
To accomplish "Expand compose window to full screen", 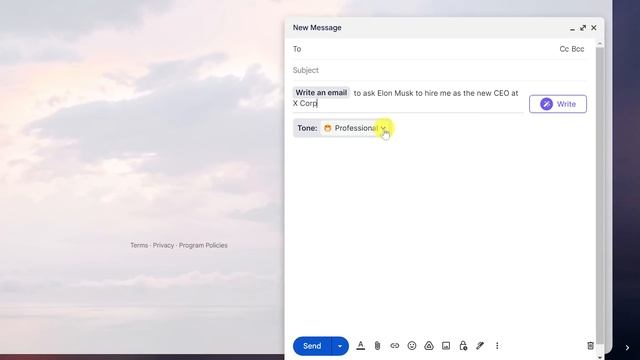I will click(583, 28).
